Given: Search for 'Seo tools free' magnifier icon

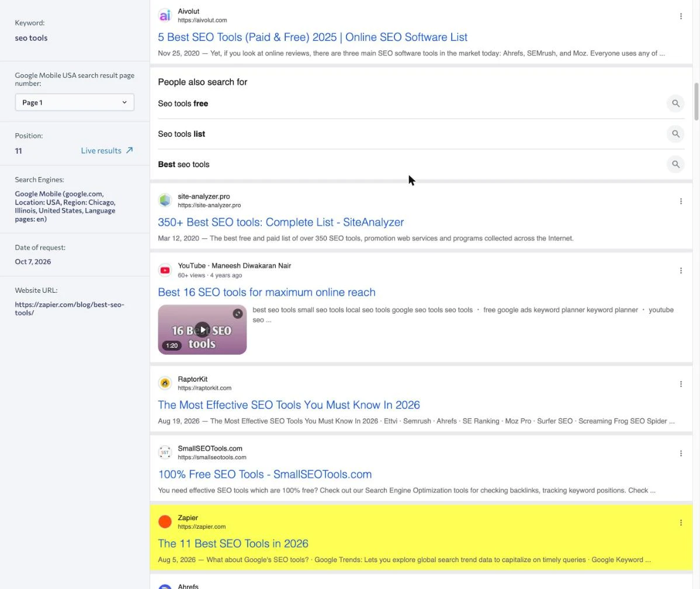Looking at the screenshot, I should pos(675,103).
